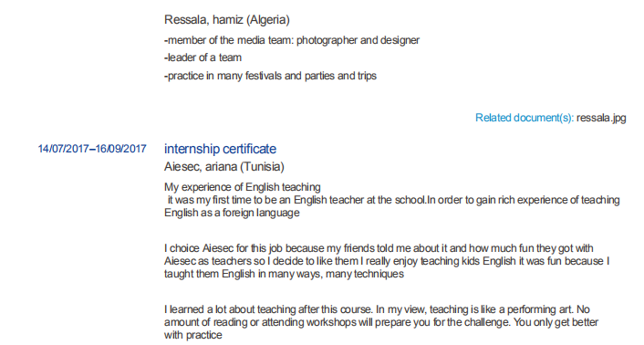Click the with practice final line
The image size is (644, 345).
pos(193,335)
